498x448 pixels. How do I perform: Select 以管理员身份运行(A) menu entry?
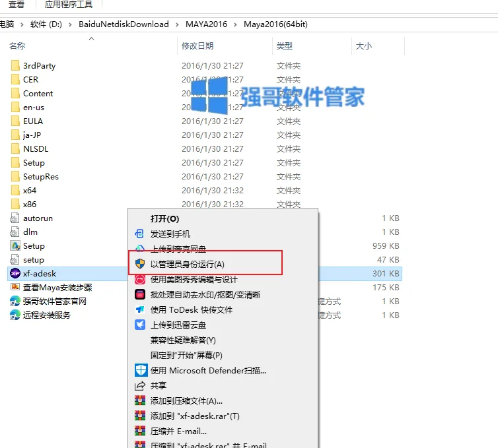coord(223,264)
